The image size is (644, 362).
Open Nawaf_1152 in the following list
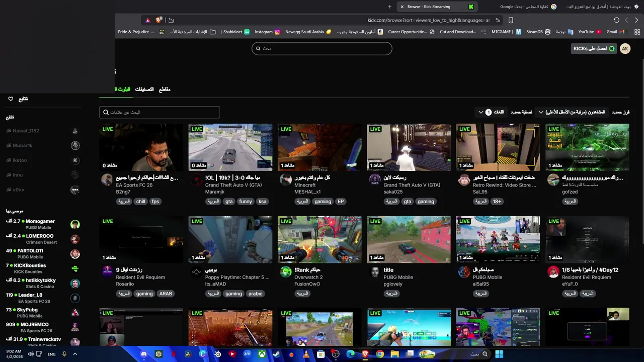click(x=43, y=131)
